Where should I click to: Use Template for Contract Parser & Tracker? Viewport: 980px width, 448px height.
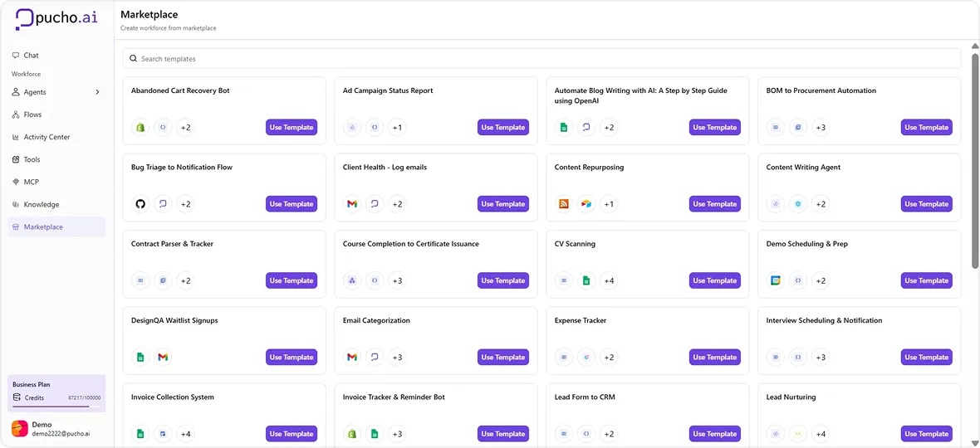292,280
